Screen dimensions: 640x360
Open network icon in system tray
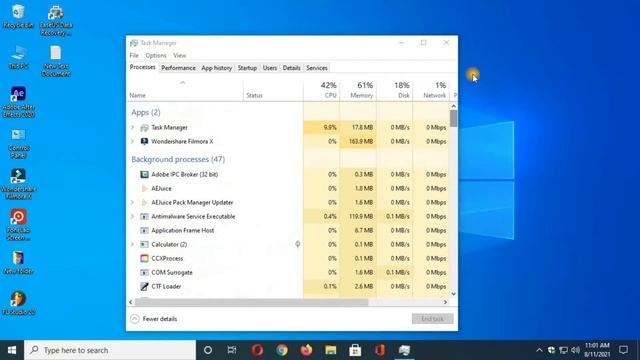tap(563, 350)
